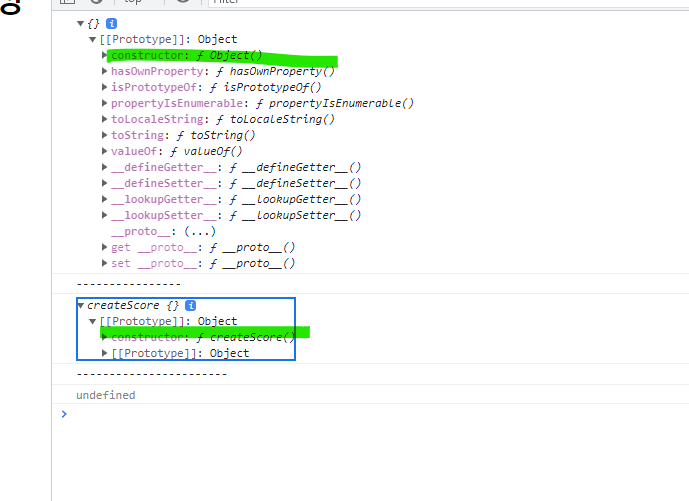689x501 pixels.
Task: Expand the nested [[Prototype]]: Object below createScore constructor
Action: (104, 353)
